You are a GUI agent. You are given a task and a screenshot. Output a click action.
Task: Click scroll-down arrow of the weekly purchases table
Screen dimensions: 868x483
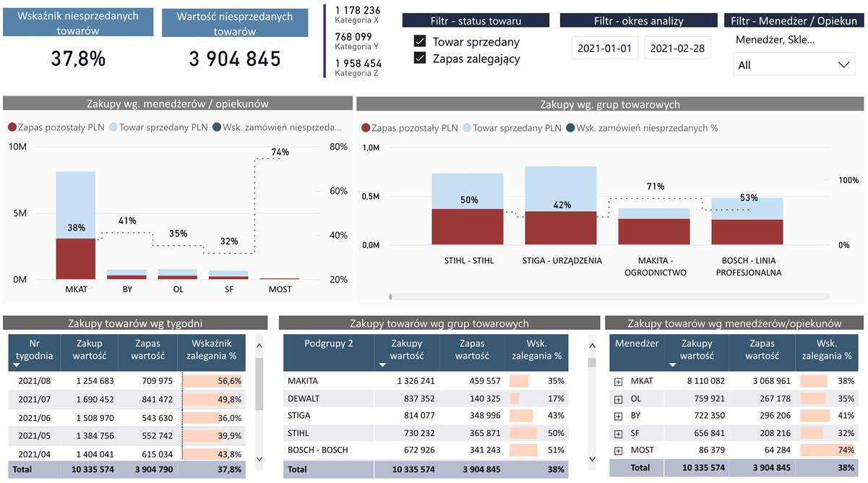click(x=259, y=458)
